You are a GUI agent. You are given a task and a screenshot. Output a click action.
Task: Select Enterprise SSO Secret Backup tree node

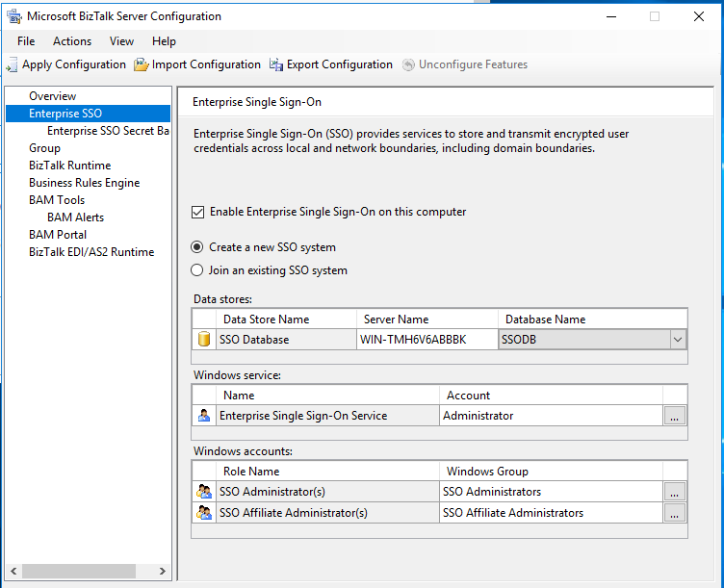coord(108,131)
